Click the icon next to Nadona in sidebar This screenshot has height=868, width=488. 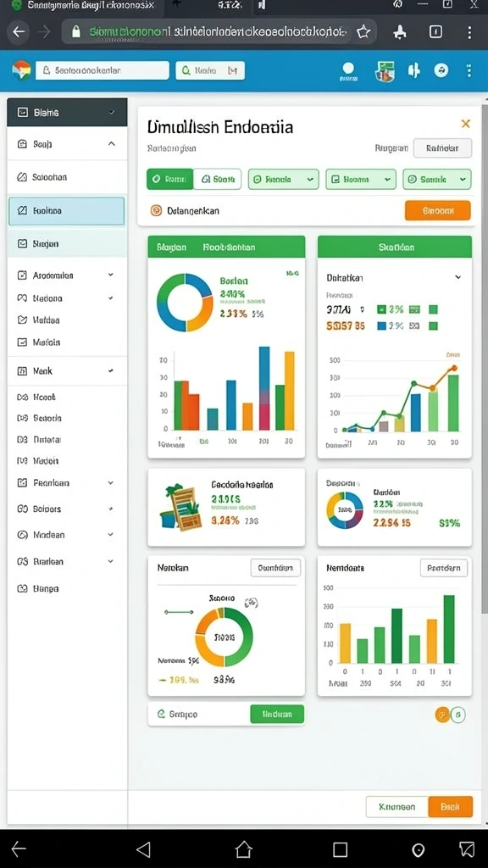coord(22,298)
